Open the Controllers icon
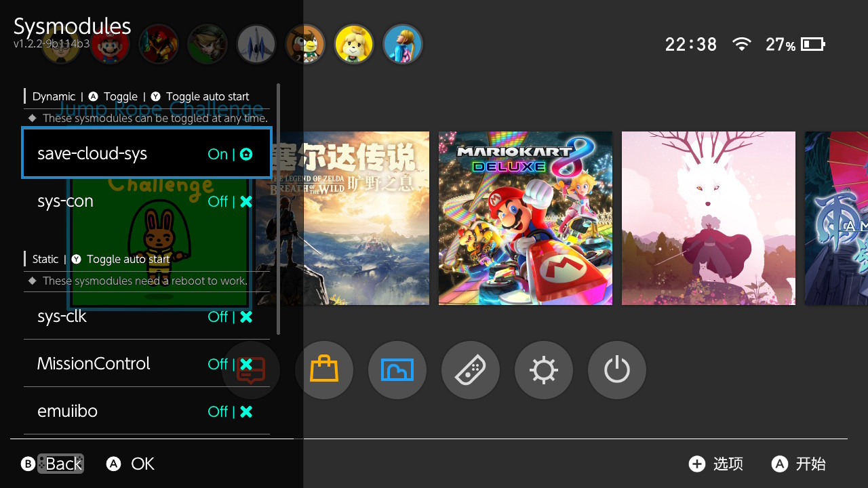The image size is (868, 488). [471, 370]
